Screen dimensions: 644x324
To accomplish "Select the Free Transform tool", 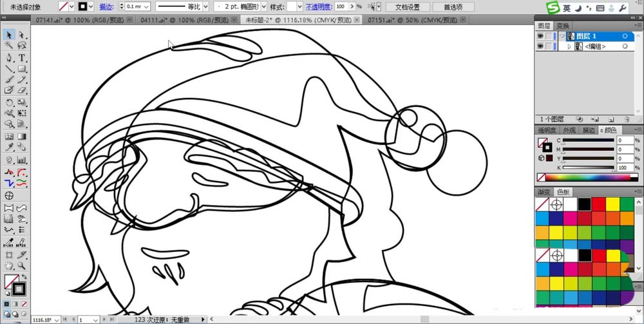I will 22,113.
